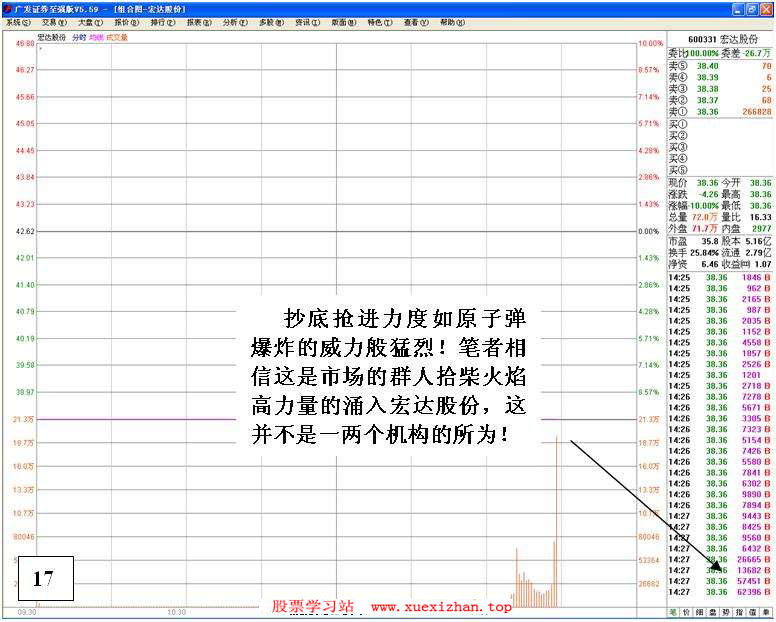This screenshot has height=622, width=776.
Task: Click the 卖② price 38.37 row
Action: [x=720, y=100]
